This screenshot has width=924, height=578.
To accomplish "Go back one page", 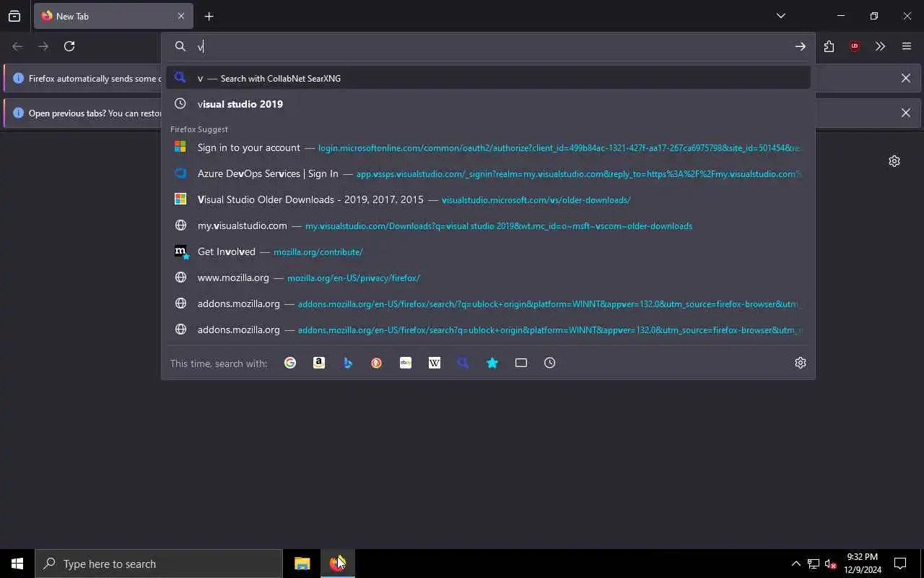I will tap(17, 46).
